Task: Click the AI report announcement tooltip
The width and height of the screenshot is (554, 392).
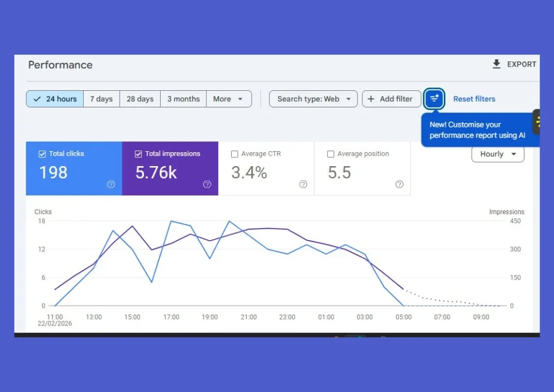Action: coord(480,130)
